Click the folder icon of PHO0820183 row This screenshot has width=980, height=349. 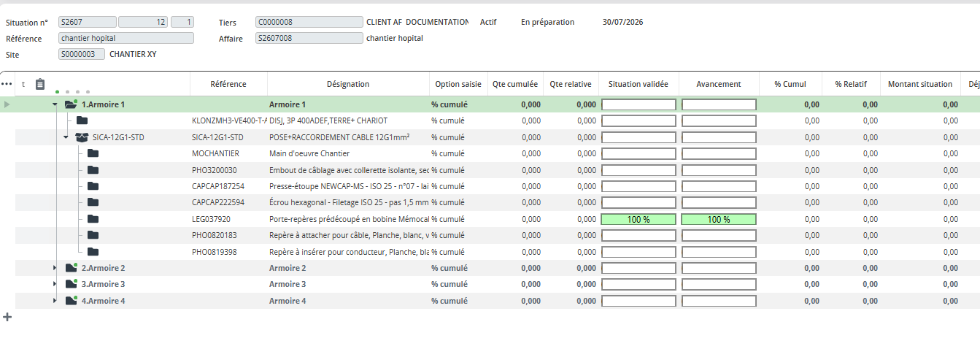(93, 235)
